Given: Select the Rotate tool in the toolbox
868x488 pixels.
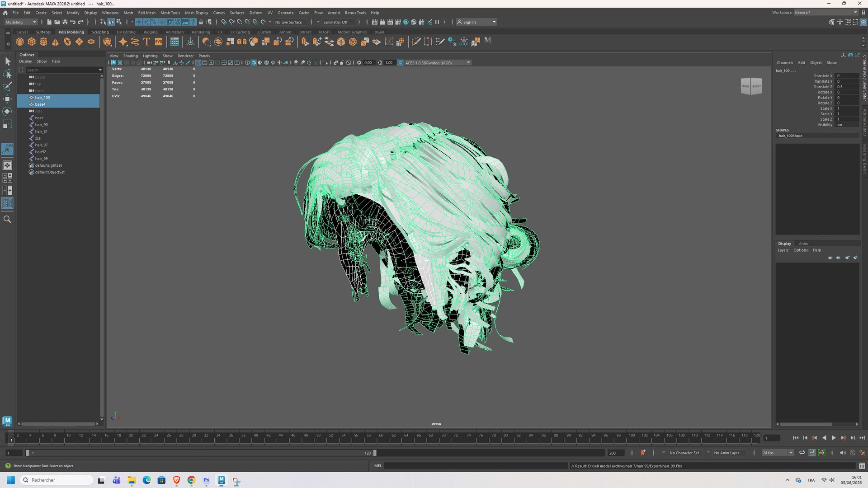Looking at the screenshot, I should (7, 111).
